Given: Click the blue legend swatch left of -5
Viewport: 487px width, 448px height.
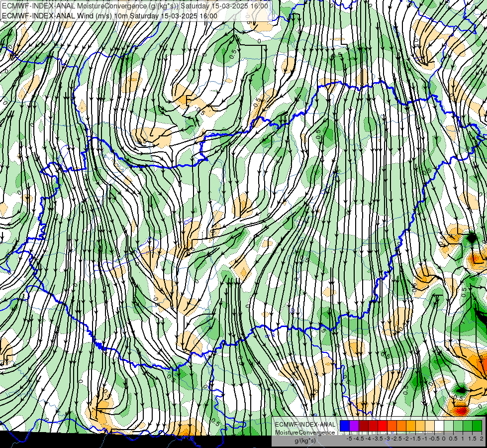Looking at the screenshot, I should [345, 426].
